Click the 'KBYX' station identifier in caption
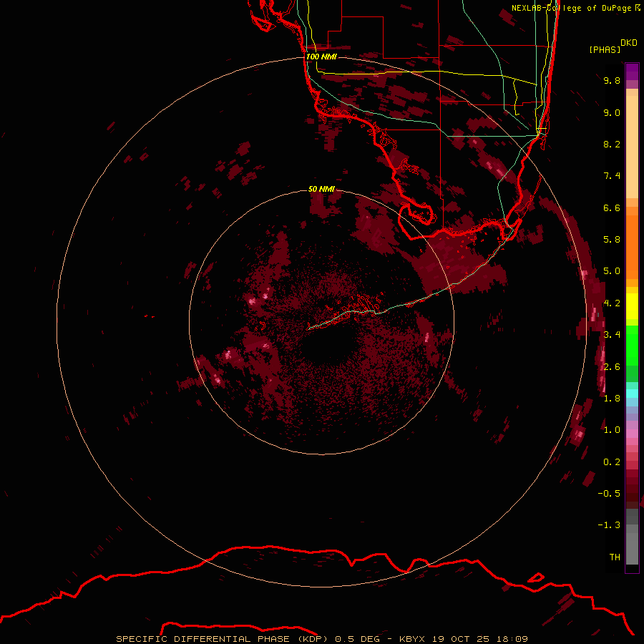Image resolution: width=644 pixels, height=644 pixels. (413, 639)
